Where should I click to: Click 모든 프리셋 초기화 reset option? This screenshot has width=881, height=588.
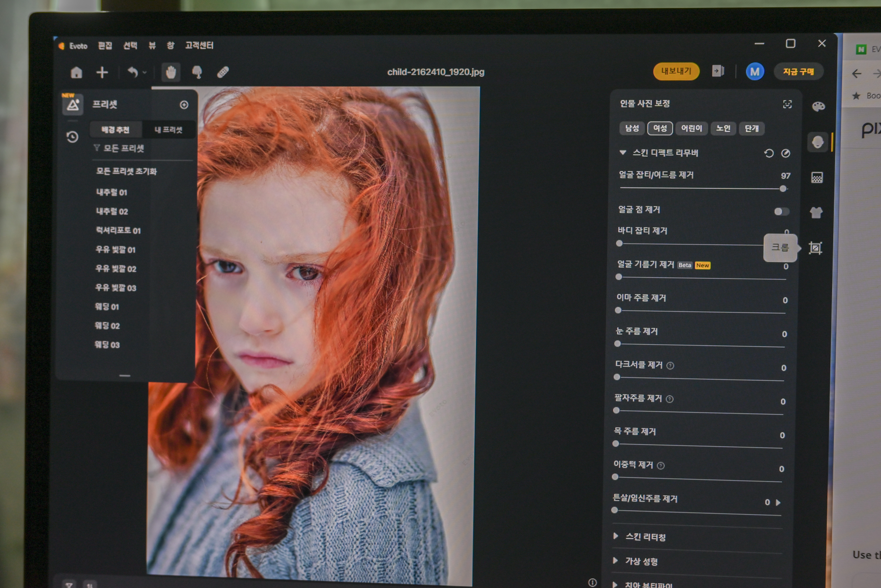(x=126, y=171)
